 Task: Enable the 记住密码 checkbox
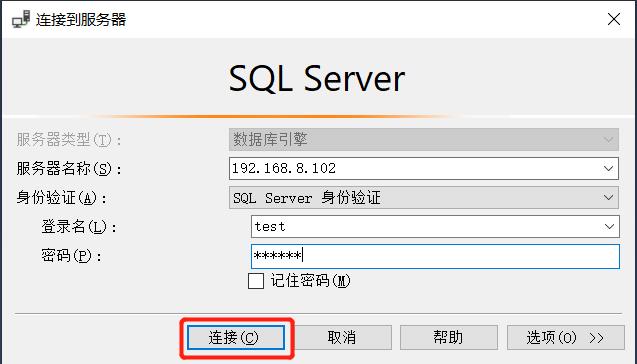[256, 281]
